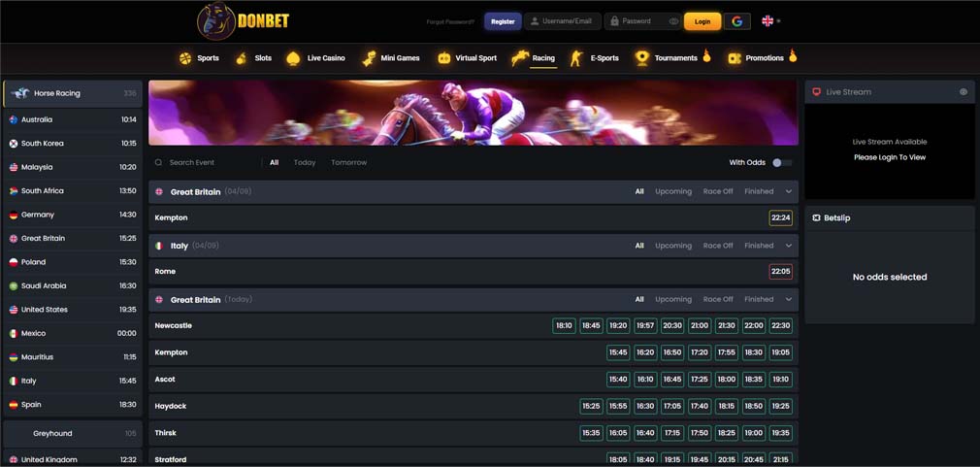Click the South Korea flag icon

tap(14, 143)
